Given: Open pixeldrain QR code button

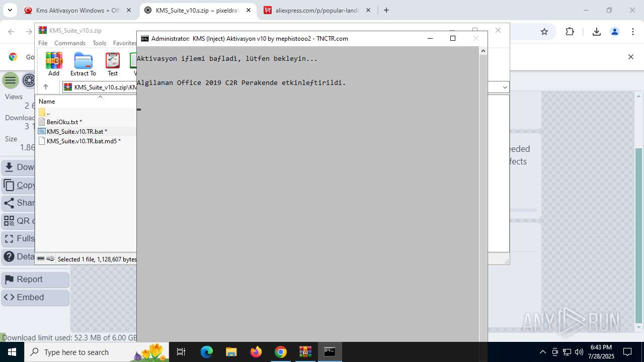Looking at the screenshot, I should 19,221.
